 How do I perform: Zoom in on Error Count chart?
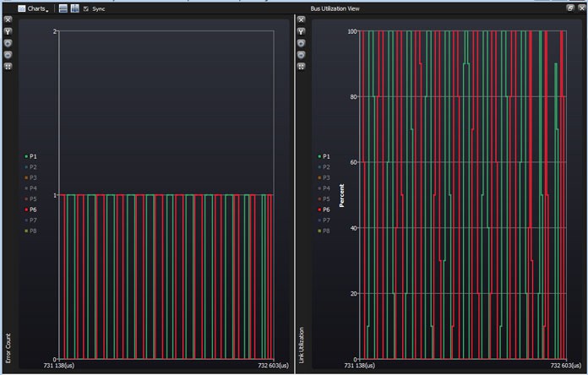click(8, 43)
